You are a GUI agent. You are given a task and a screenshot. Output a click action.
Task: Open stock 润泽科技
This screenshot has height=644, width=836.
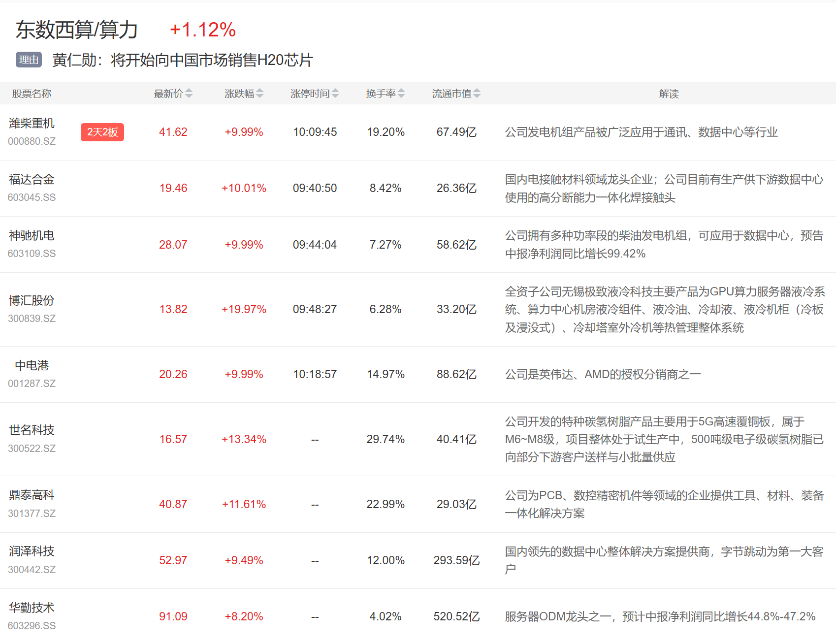coord(32,551)
